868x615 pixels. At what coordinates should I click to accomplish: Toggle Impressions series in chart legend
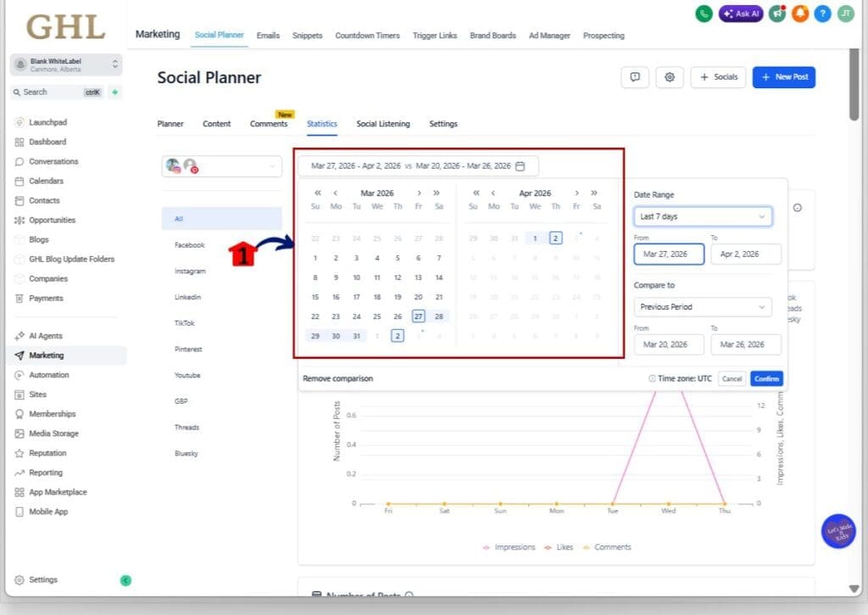(x=509, y=547)
